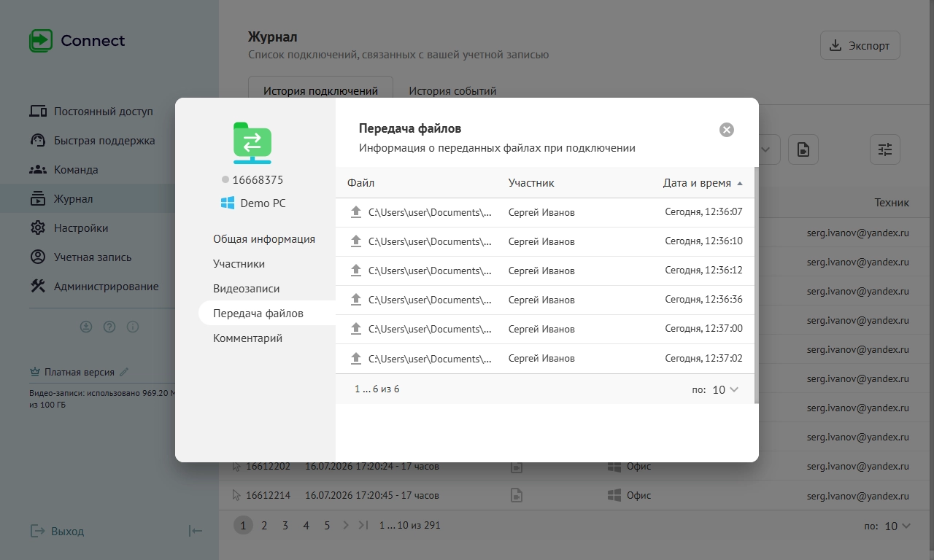This screenshot has width=934, height=560.
Task: Go to the next journal page
Action: pos(346,525)
